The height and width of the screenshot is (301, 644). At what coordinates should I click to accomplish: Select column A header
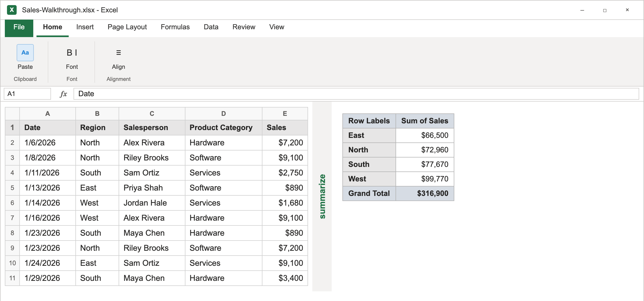tap(47, 114)
